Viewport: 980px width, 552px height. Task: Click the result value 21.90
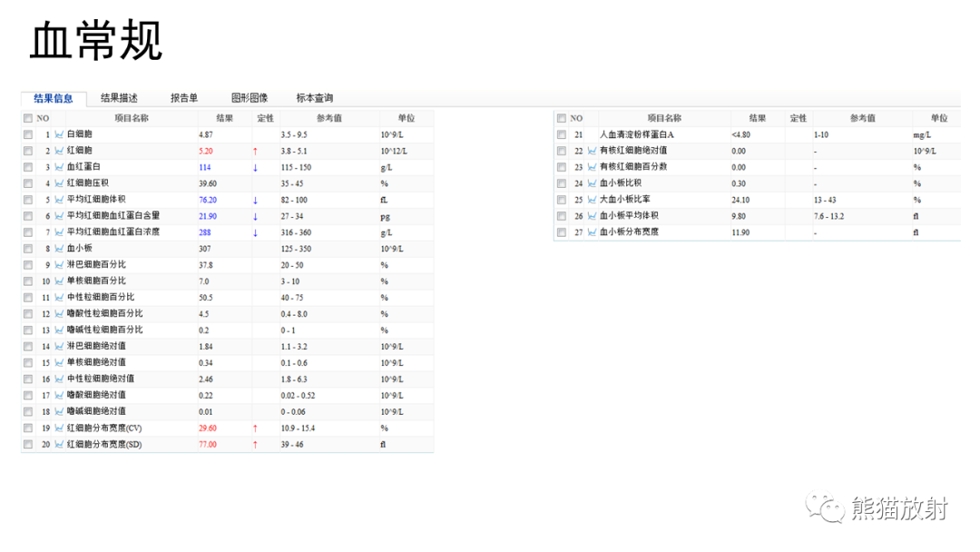208,216
